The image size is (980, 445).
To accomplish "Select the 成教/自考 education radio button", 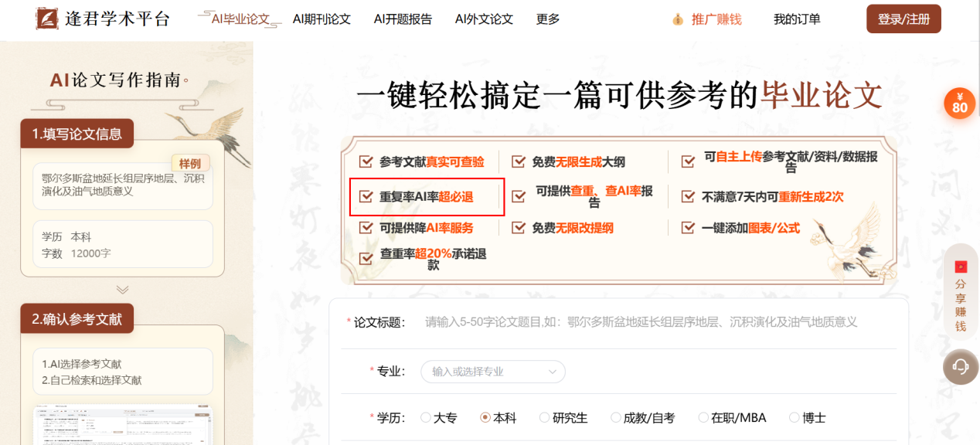I will click(616, 417).
